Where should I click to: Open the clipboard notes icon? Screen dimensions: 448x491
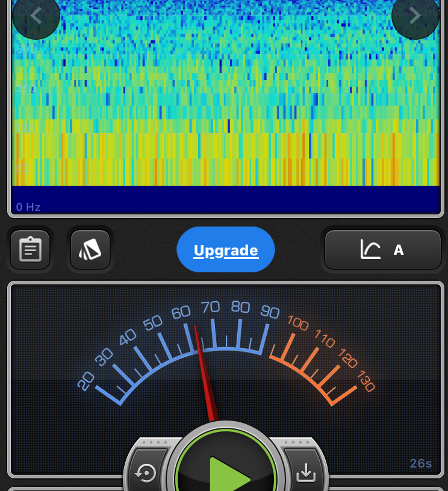point(30,249)
